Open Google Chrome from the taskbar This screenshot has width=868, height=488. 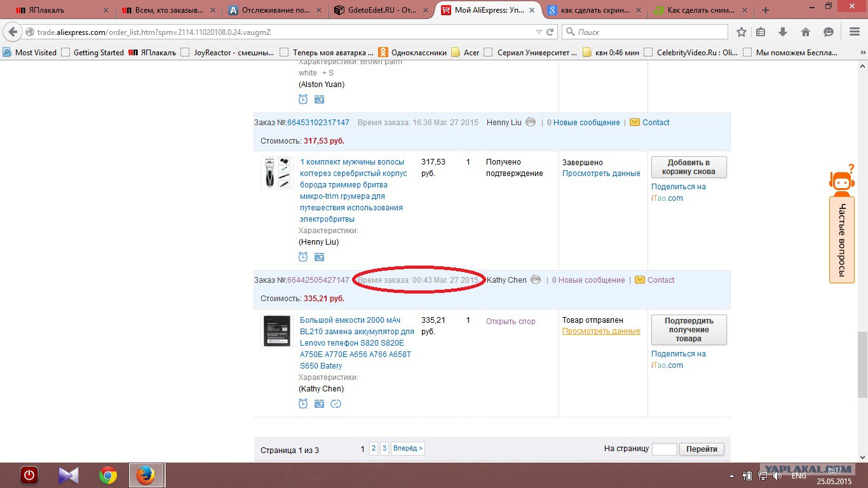point(108,475)
